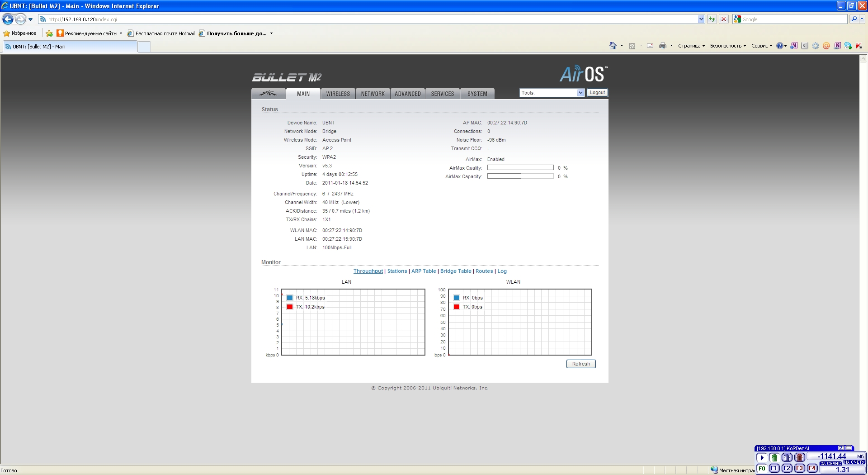Image resolution: width=868 pixels, height=475 pixels.
Task: Click the F2 button in KoRDenAl widget
Action: [787, 468]
